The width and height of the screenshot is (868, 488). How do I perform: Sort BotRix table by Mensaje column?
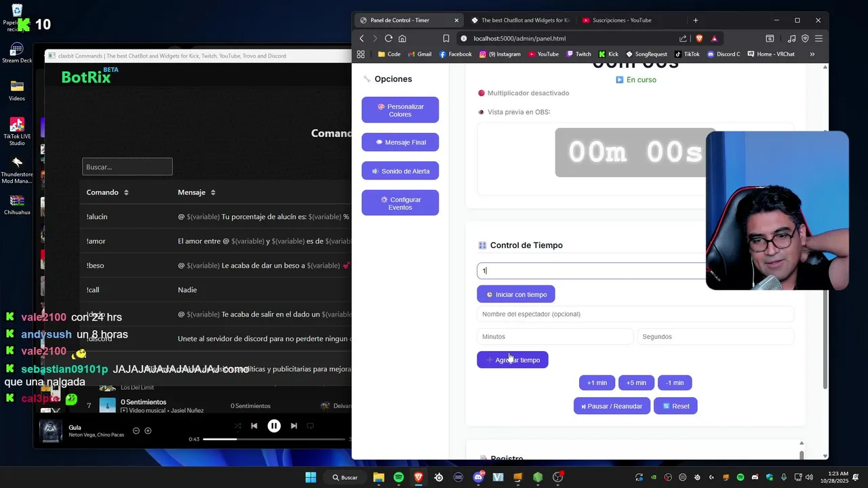[197, 192]
